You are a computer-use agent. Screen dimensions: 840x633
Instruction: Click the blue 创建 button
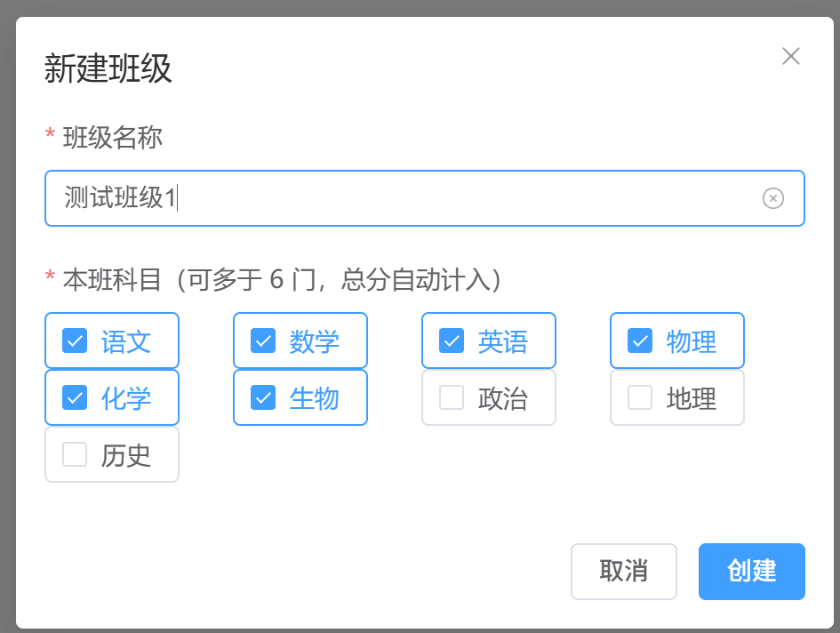coord(752,572)
